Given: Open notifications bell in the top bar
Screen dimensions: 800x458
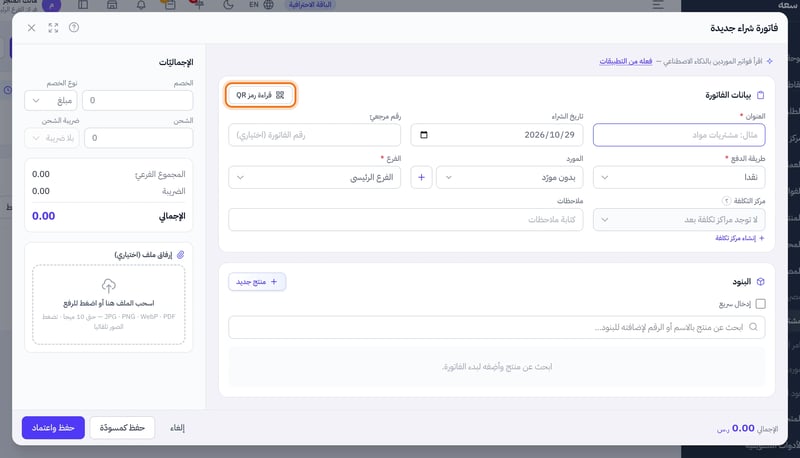Looking at the screenshot, I should click(141, 5).
